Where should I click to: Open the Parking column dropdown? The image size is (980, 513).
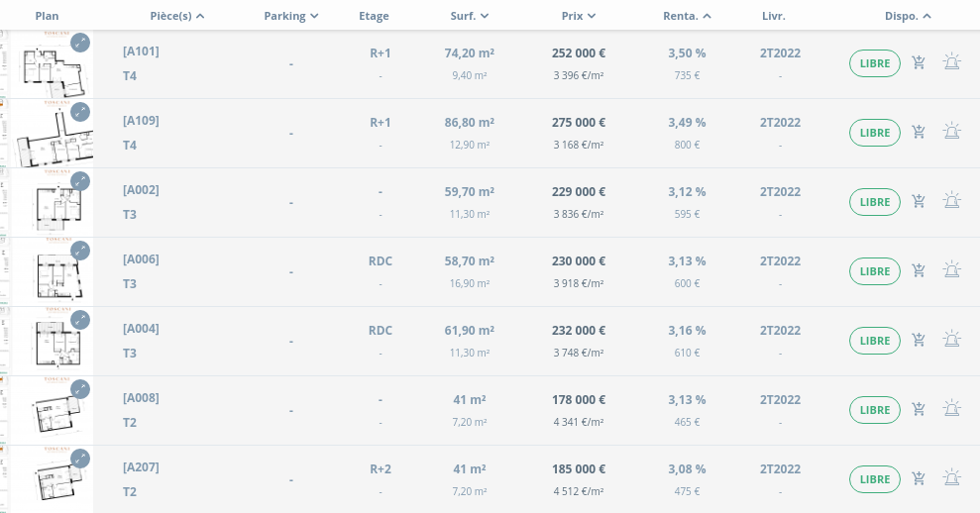pyautogui.click(x=291, y=16)
